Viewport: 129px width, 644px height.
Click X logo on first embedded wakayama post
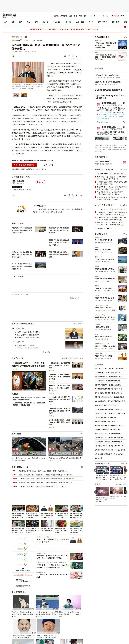click(x=124, y=103)
